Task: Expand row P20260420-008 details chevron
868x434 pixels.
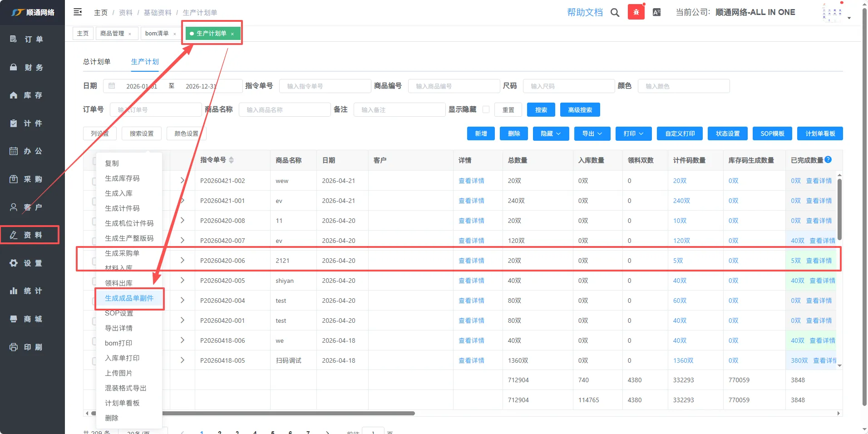Action: [x=182, y=221]
